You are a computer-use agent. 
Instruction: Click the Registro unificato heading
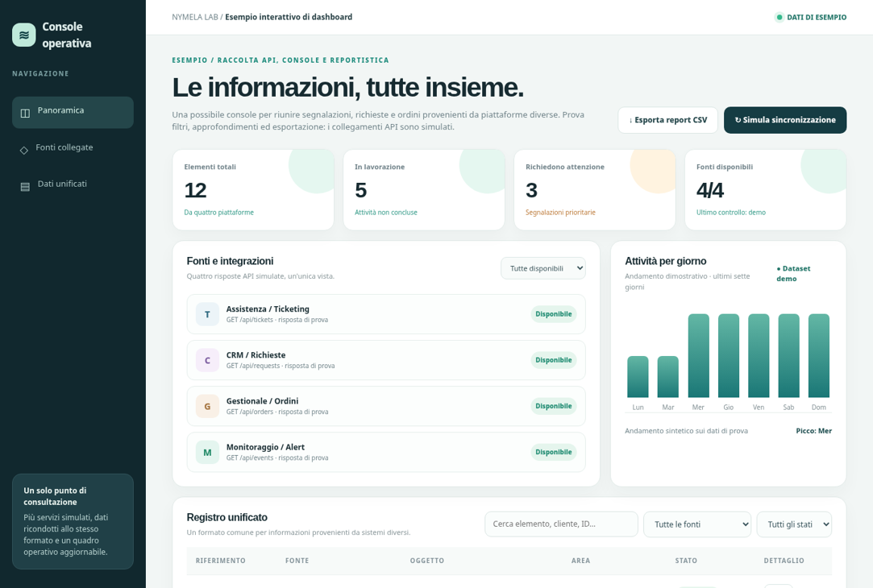(227, 517)
